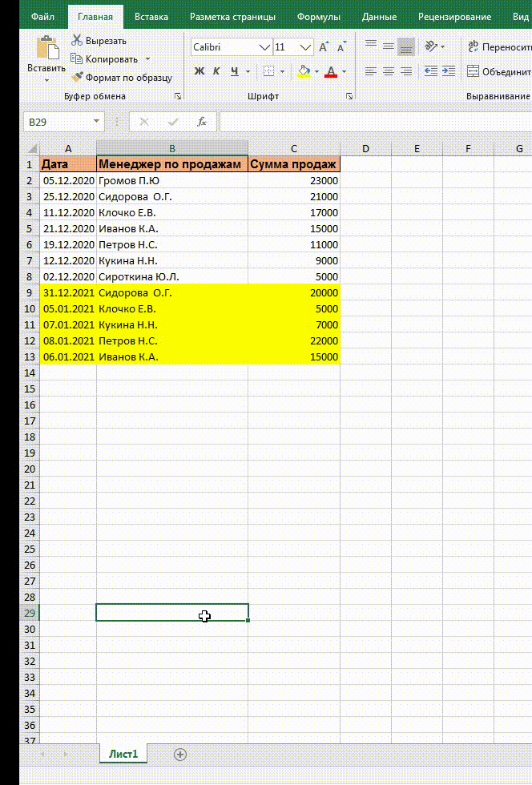Open the orientation dropdown arrow

pyautogui.click(x=442, y=46)
